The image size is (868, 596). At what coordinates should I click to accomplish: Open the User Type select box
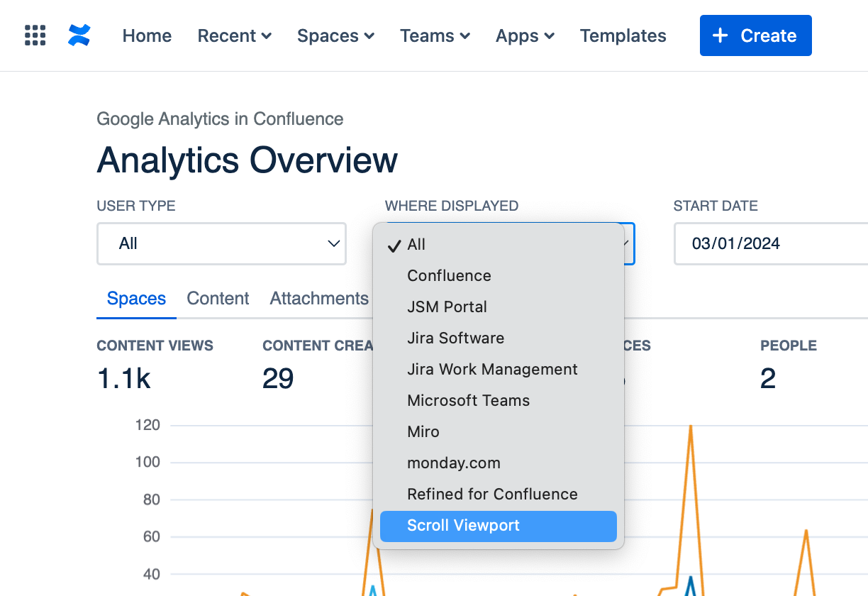[221, 244]
